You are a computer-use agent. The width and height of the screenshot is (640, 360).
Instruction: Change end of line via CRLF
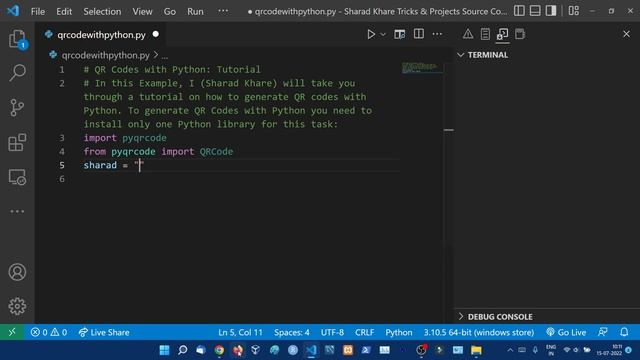click(x=364, y=332)
